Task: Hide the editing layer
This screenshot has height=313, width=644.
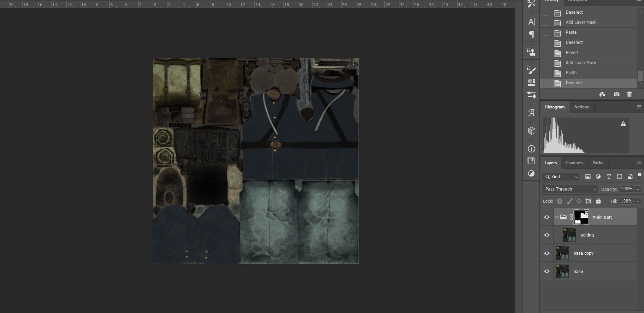Action: coord(547,235)
